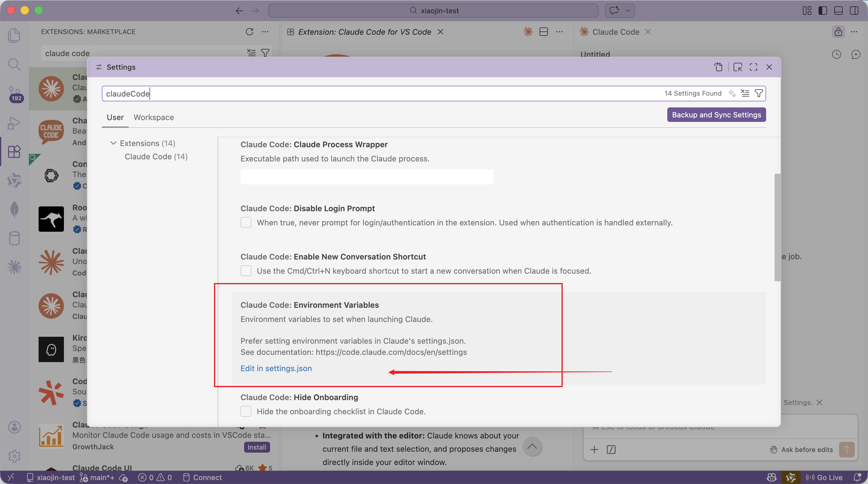Refresh the Extensions Marketplace list
The width and height of the screenshot is (868, 484).
coord(249,32)
